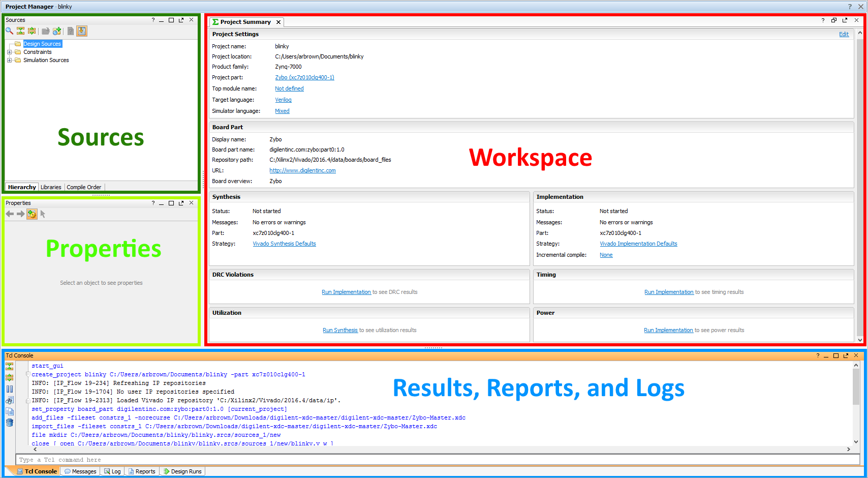Click the Edit link in Project Settings
This screenshot has height=478, width=868.
point(844,34)
